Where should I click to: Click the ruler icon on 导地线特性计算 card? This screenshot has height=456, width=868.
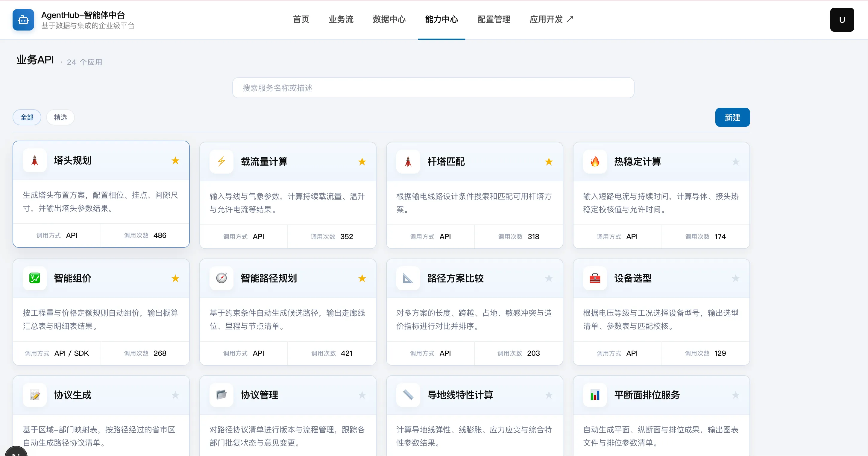point(408,395)
